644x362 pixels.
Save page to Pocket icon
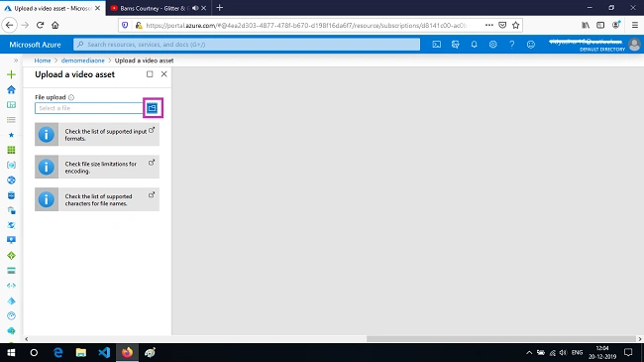502,25
